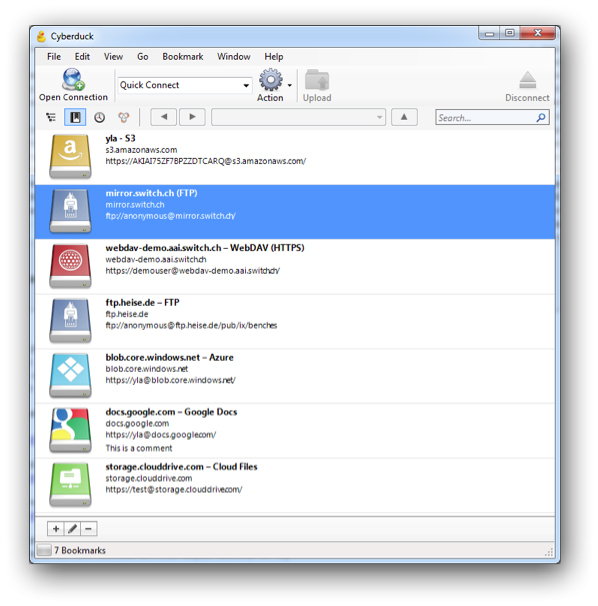
Task: Open the path dropdown combo box
Action: pos(298,117)
